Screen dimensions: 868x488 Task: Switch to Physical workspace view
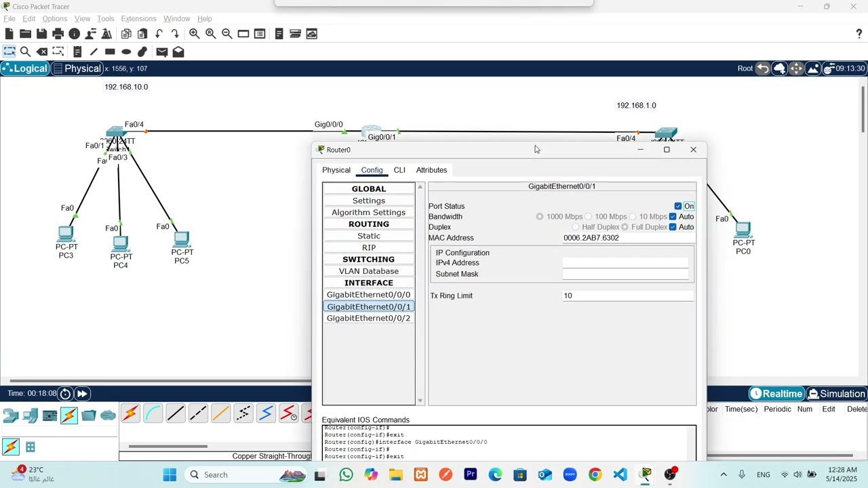click(77, 68)
